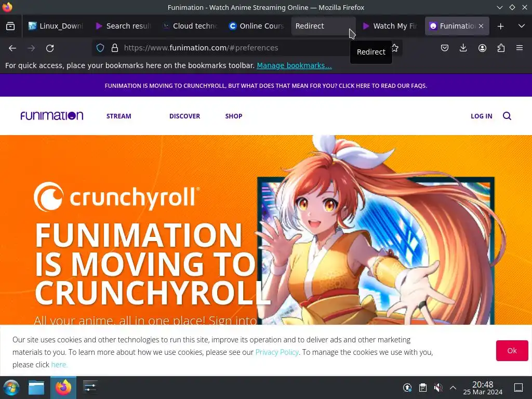Open the system settings taskbar icon
The width and height of the screenshot is (532, 399).
(90, 388)
